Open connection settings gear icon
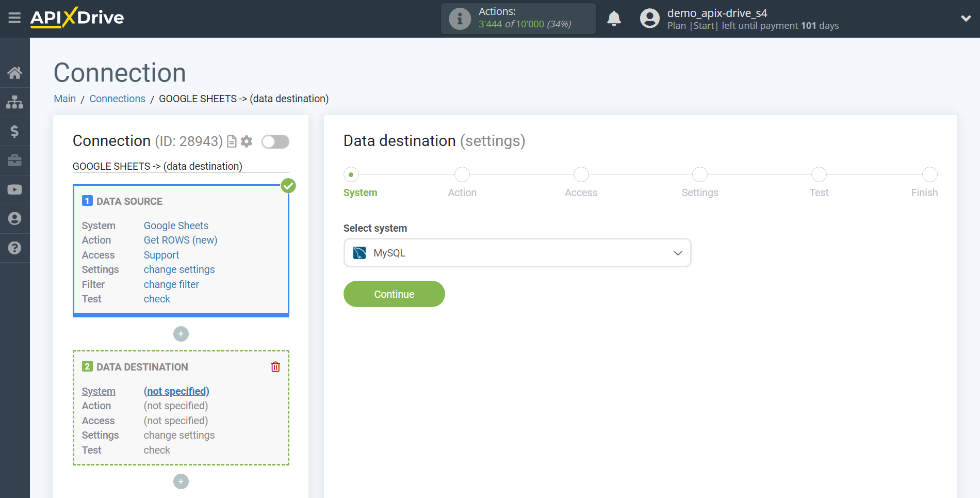 click(247, 141)
